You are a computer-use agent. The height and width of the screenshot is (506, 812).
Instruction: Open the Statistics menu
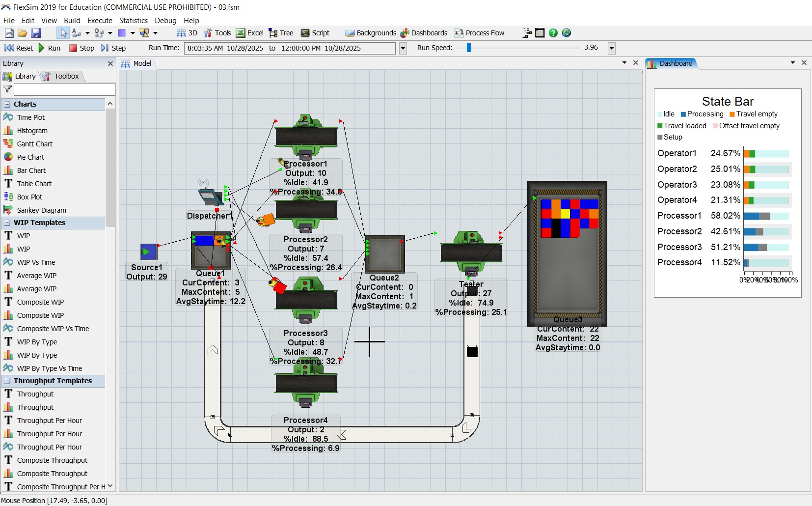133,21
